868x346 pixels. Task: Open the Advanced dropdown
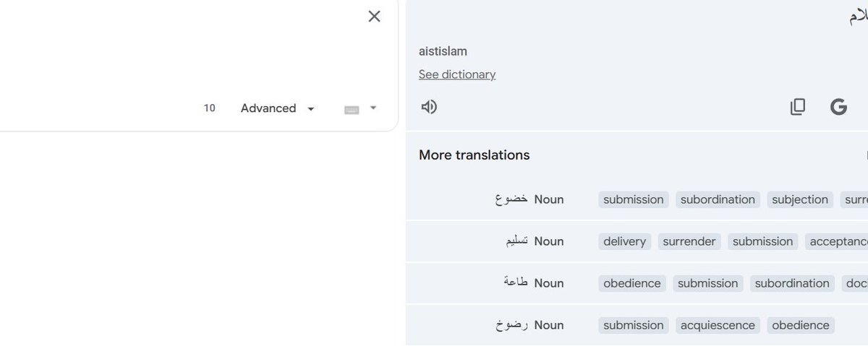[x=278, y=108]
